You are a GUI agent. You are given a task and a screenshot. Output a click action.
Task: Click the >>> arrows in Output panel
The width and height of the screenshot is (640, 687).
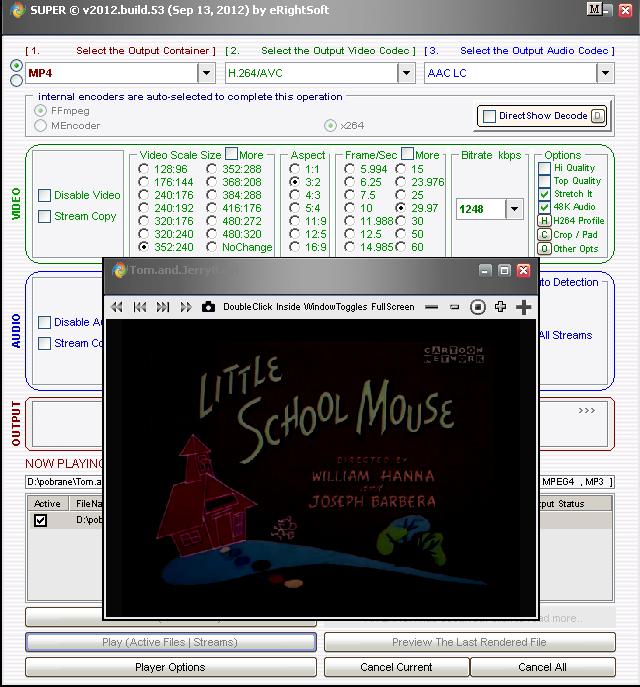[x=587, y=411]
